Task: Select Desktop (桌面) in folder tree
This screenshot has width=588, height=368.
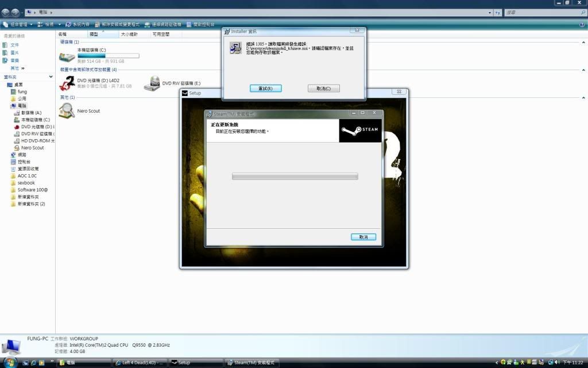Action: (x=15, y=85)
